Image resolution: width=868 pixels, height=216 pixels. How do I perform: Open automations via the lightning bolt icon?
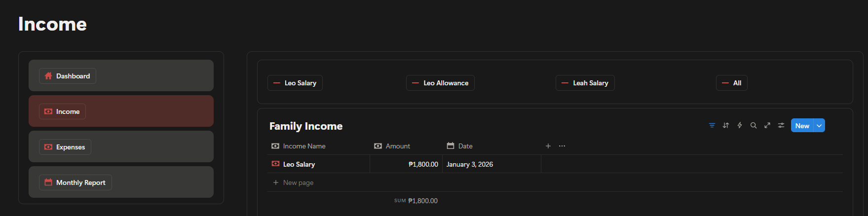click(739, 125)
